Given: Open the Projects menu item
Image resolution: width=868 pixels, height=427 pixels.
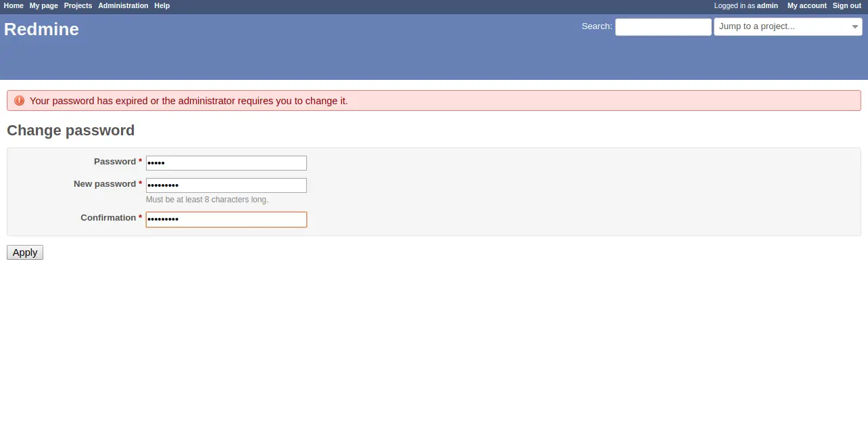Looking at the screenshot, I should pos(78,5).
